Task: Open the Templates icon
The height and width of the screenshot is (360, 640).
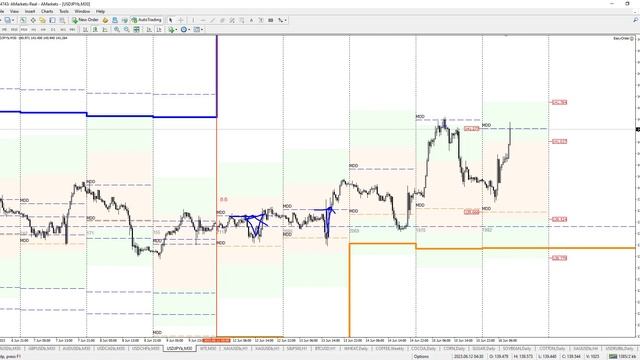Action: [x=196, y=29]
